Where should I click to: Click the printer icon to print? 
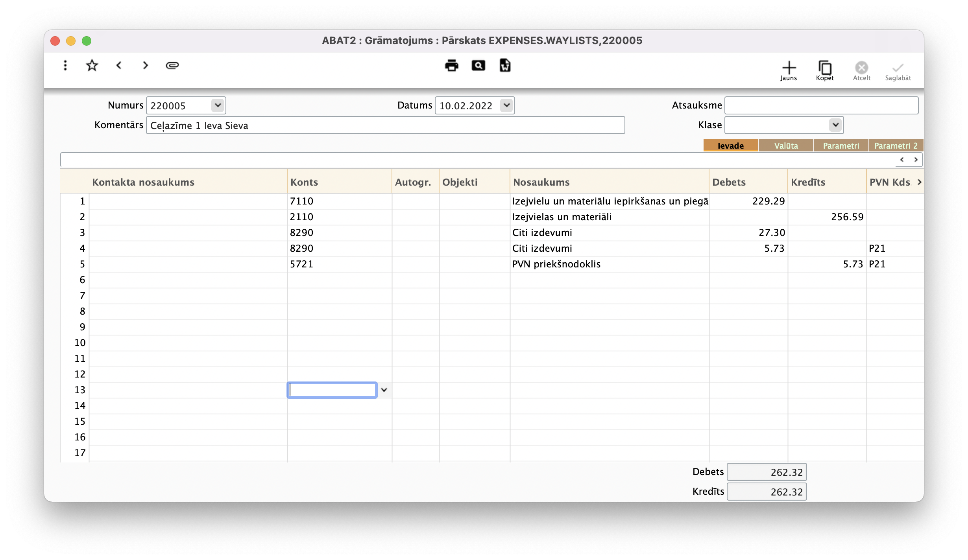451,65
